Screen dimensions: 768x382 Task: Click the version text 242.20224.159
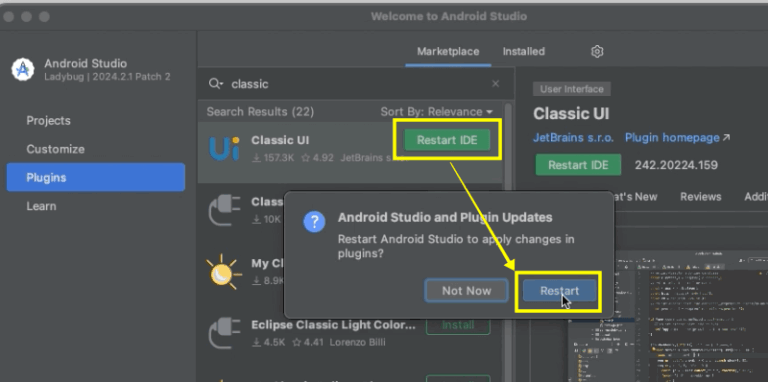[x=676, y=165]
